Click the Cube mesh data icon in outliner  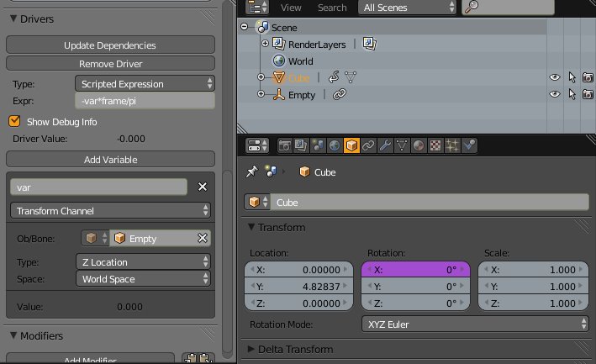point(351,77)
